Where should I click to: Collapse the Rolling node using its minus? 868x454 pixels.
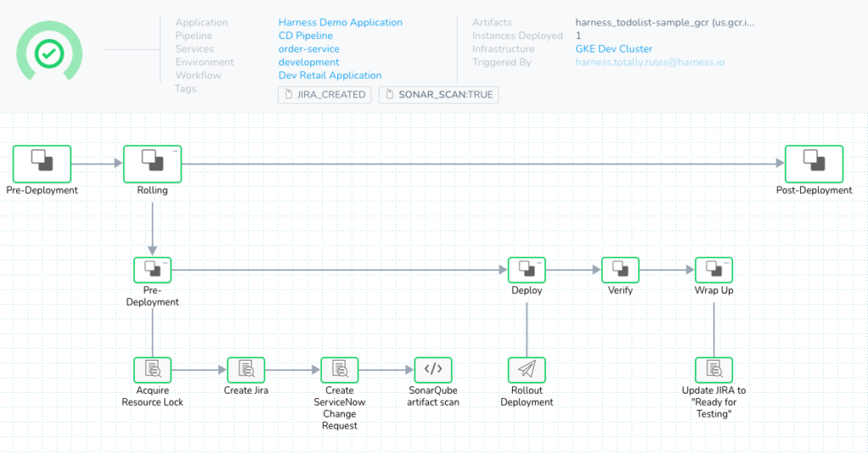[x=175, y=151]
